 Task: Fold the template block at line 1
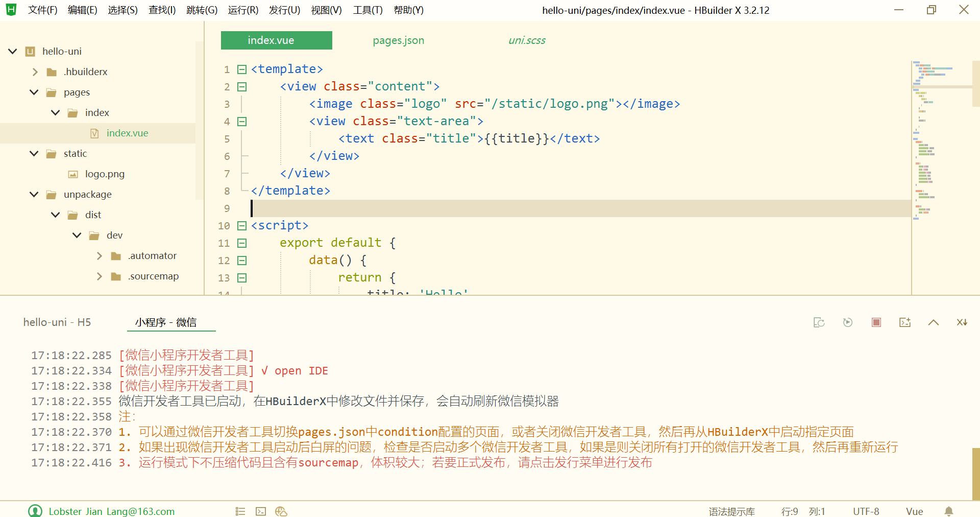tap(242, 69)
